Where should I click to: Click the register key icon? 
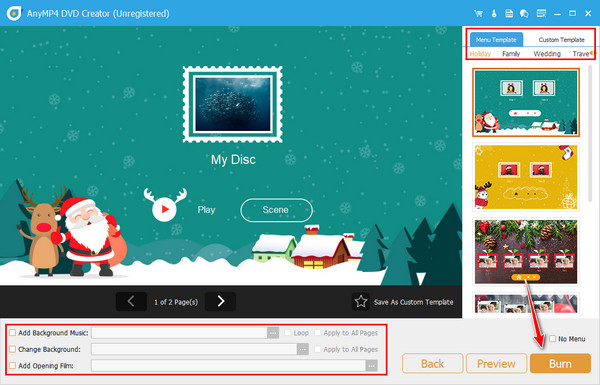pyautogui.click(x=494, y=14)
